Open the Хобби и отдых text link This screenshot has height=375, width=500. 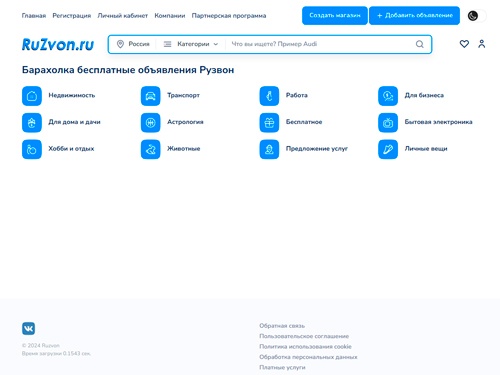[x=71, y=149]
